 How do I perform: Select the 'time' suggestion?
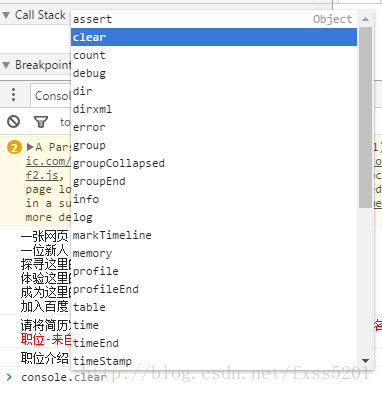[x=214, y=325]
